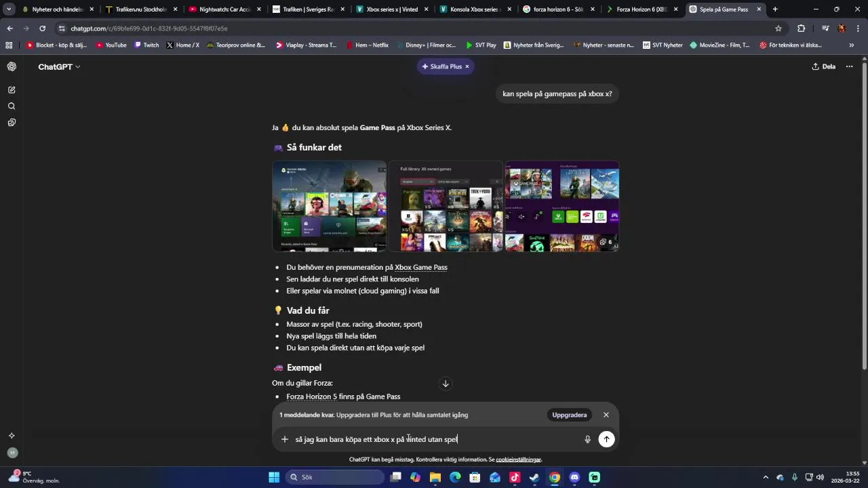Image resolution: width=868 pixels, height=488 pixels.
Task: Open a new browser tab
Action: click(x=775, y=9)
